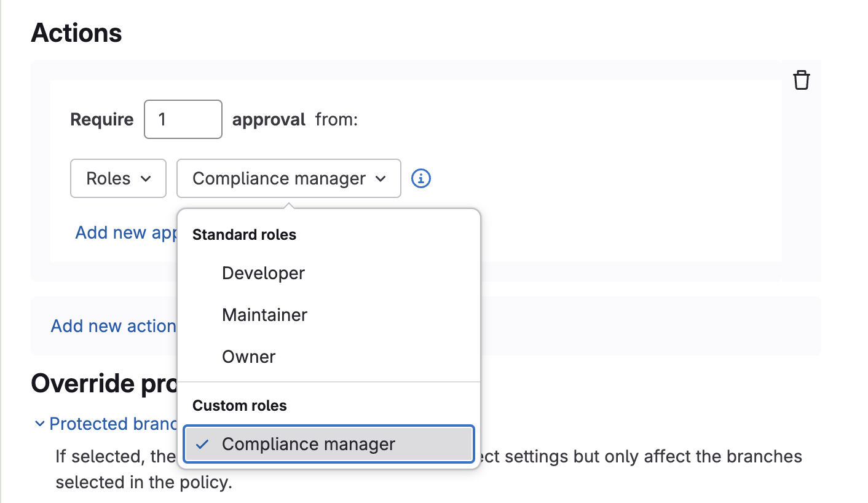Click the Standard roles group header

(x=244, y=234)
